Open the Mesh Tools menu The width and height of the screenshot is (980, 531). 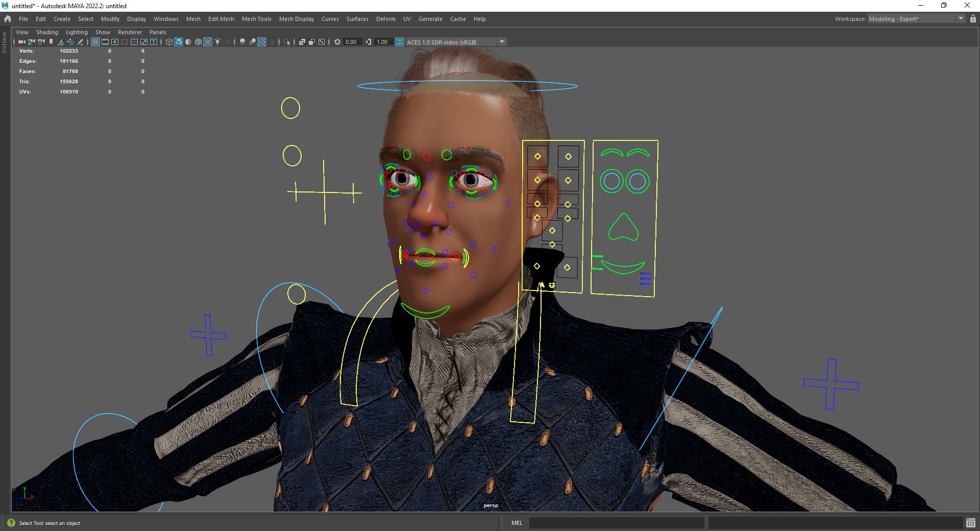click(x=256, y=19)
